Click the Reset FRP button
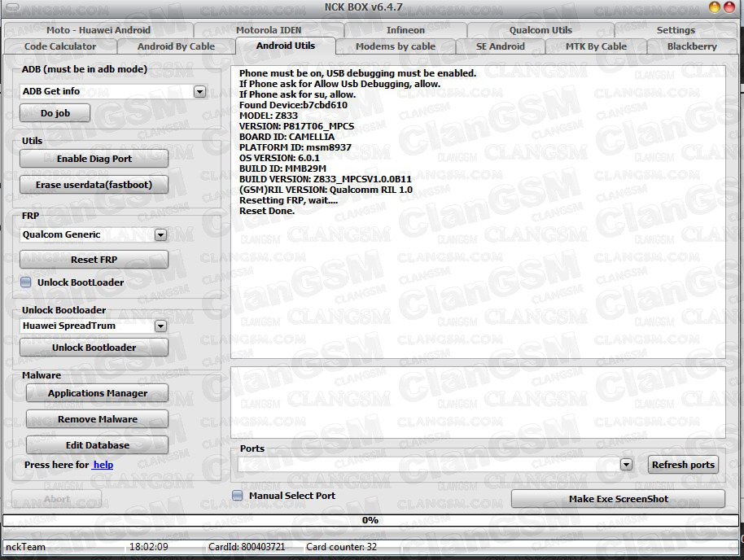The image size is (744, 560). [94, 260]
